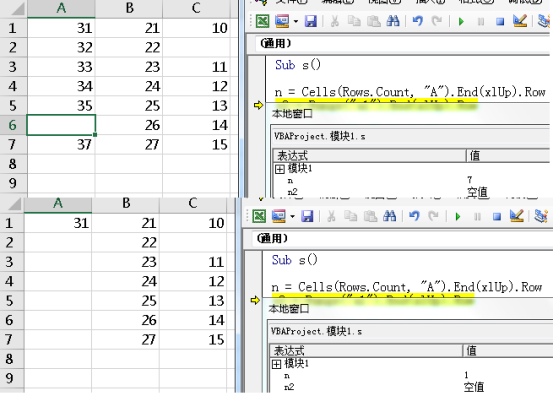Click Paste clipboard icon in lower VBA toolbar
The width and height of the screenshot is (554, 397).
coord(370,216)
